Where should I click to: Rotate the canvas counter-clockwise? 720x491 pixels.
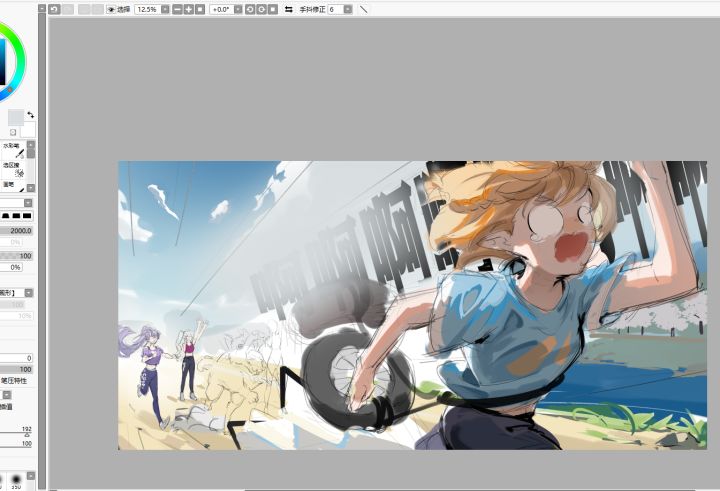point(250,9)
